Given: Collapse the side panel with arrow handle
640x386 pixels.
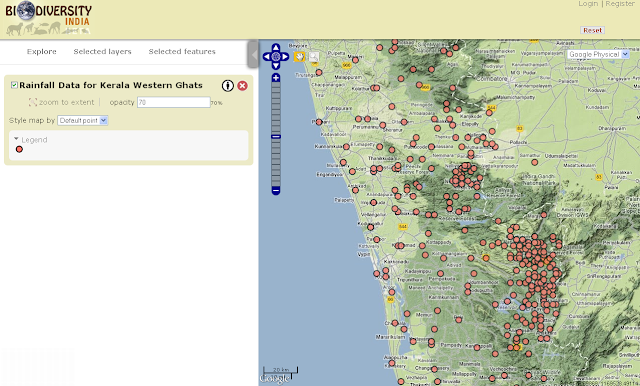Looking at the screenshot, I should [x=253, y=54].
